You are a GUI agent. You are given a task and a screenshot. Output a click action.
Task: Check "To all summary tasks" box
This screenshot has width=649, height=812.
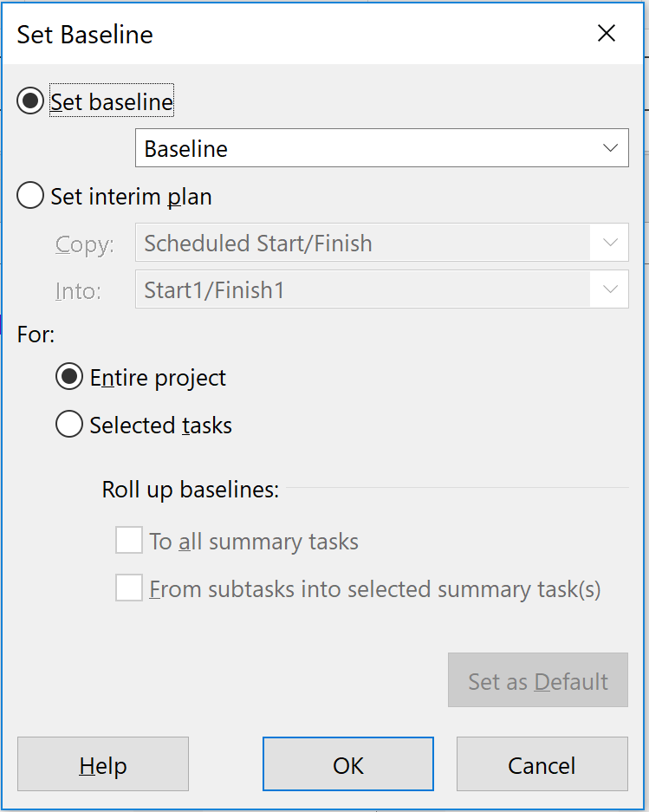[x=129, y=542]
